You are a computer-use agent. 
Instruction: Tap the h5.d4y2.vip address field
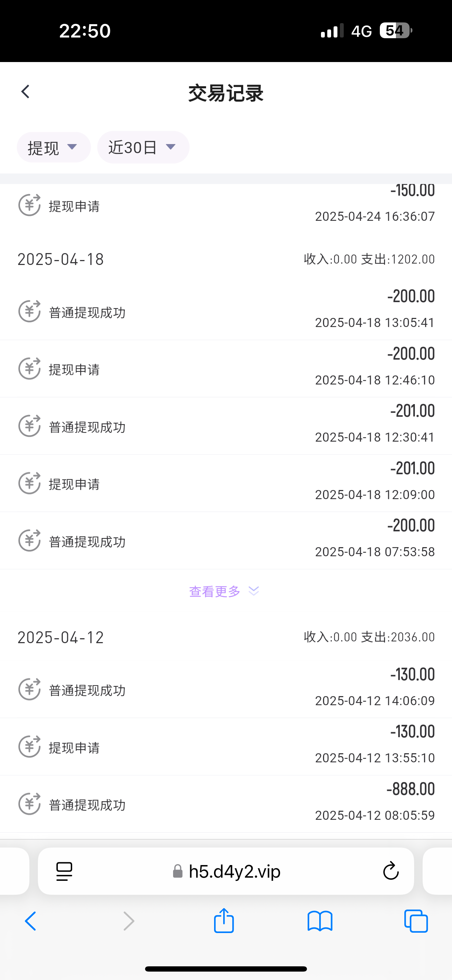point(234,871)
